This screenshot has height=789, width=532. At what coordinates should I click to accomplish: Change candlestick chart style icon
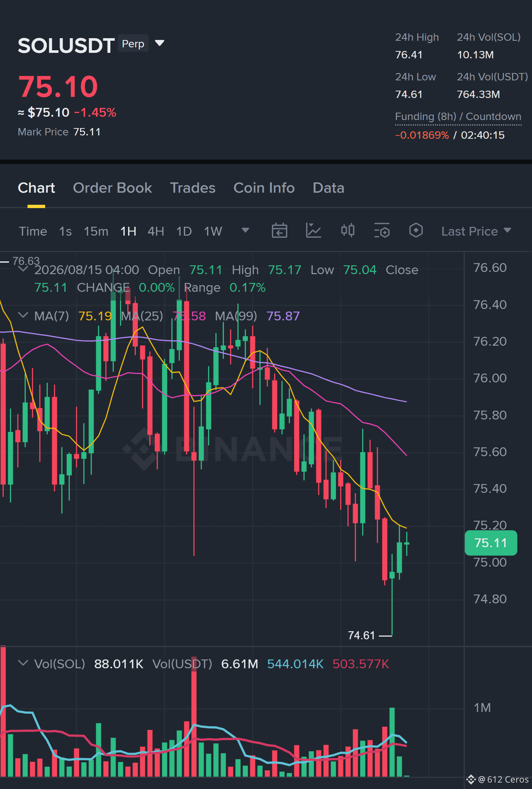[347, 231]
